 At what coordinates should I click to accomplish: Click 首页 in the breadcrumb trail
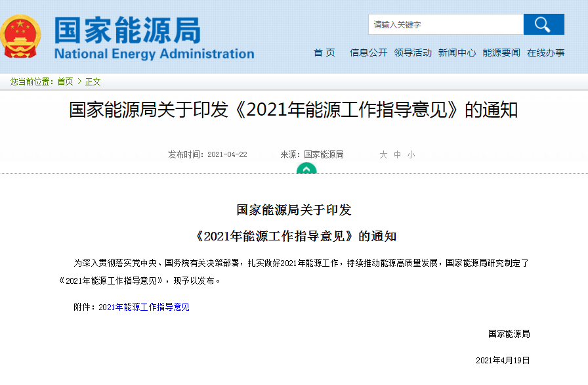[65, 81]
